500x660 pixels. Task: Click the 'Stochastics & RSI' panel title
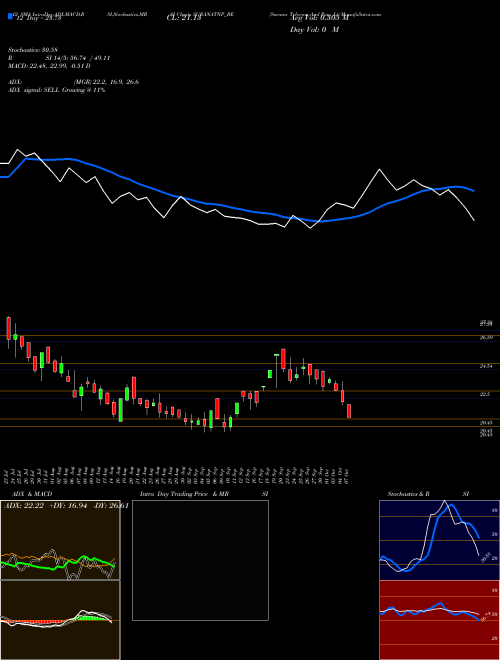click(x=428, y=494)
